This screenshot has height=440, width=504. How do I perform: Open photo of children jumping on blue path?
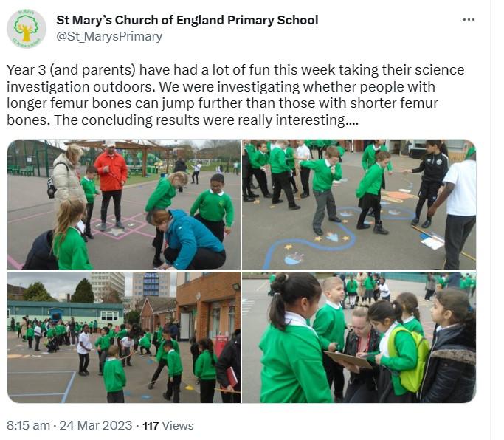click(x=359, y=204)
